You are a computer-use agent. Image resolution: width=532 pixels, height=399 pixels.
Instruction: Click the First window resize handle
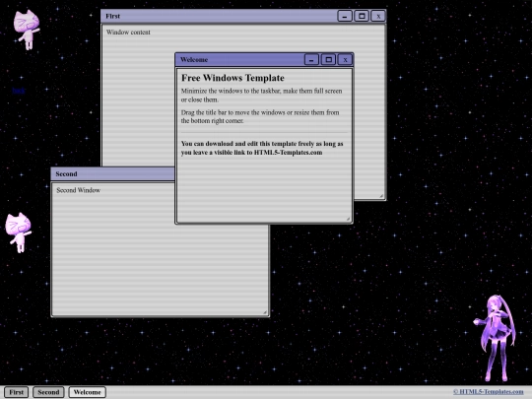coord(381,196)
